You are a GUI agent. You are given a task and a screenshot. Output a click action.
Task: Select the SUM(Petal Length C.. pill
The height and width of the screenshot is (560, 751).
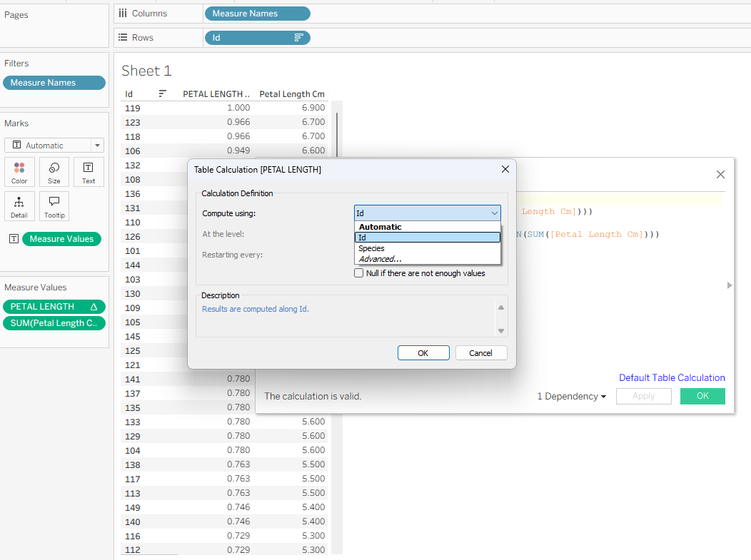point(54,323)
